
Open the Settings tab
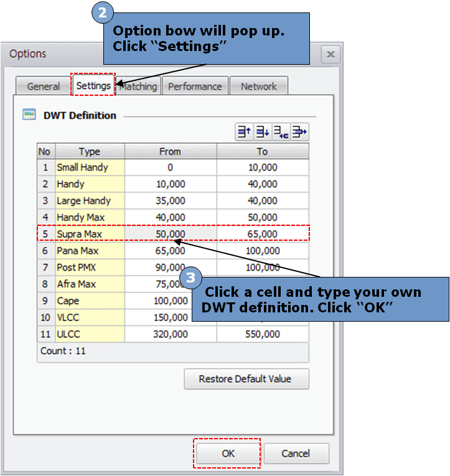tap(93, 85)
